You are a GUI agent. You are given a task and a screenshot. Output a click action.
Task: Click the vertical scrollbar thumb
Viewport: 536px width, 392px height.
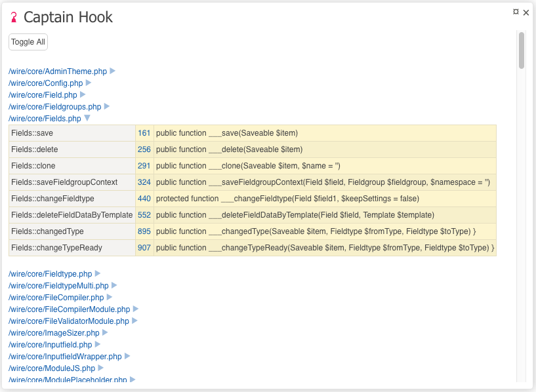click(522, 50)
